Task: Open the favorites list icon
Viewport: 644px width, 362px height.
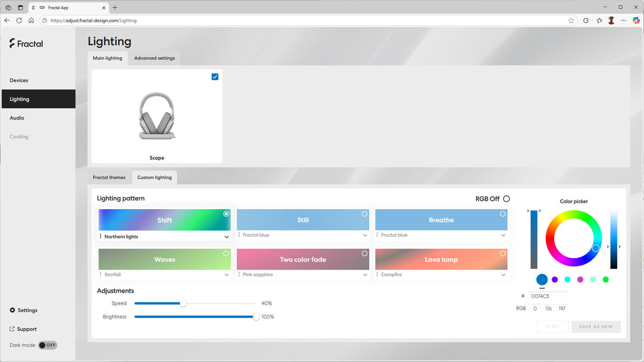Action: [x=599, y=20]
